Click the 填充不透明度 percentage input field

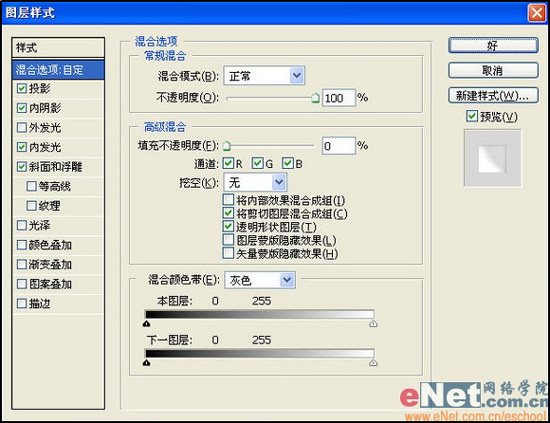point(338,146)
